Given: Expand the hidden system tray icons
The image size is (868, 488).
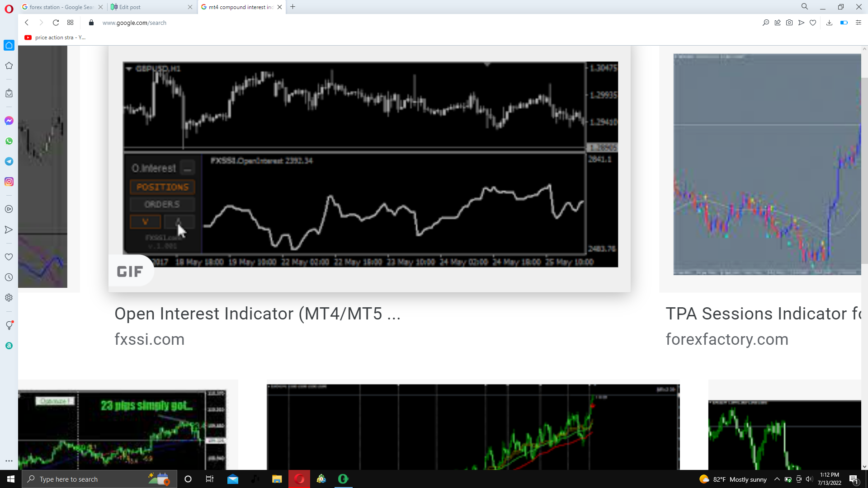Looking at the screenshot, I should (x=777, y=479).
